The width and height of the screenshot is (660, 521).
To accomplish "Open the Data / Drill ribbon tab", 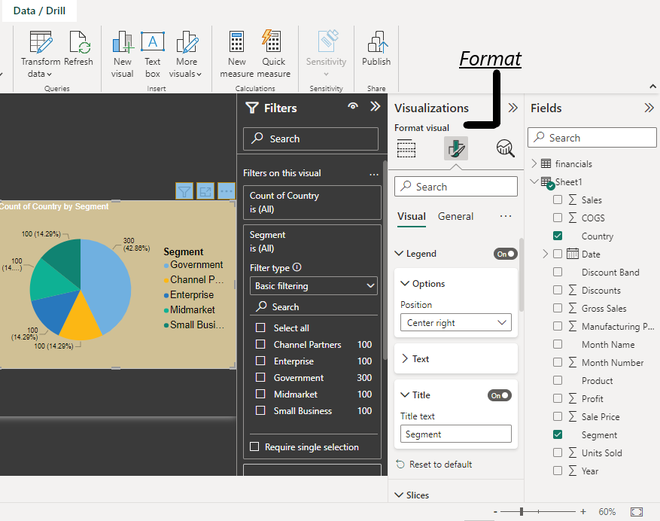I will coord(39,11).
